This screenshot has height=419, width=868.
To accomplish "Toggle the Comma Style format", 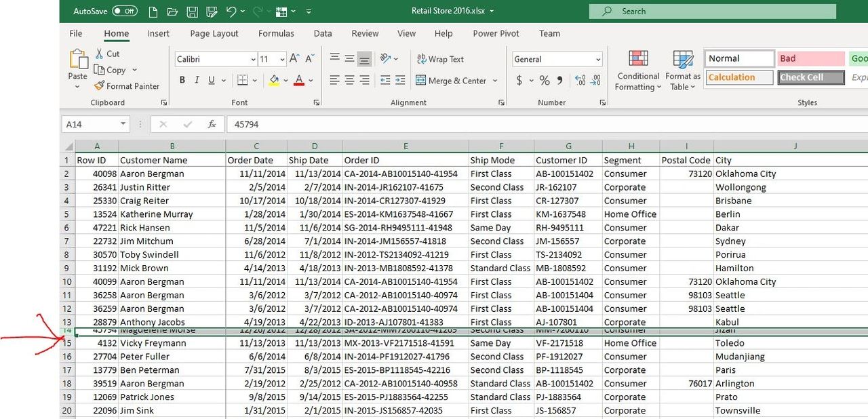I will (x=559, y=79).
